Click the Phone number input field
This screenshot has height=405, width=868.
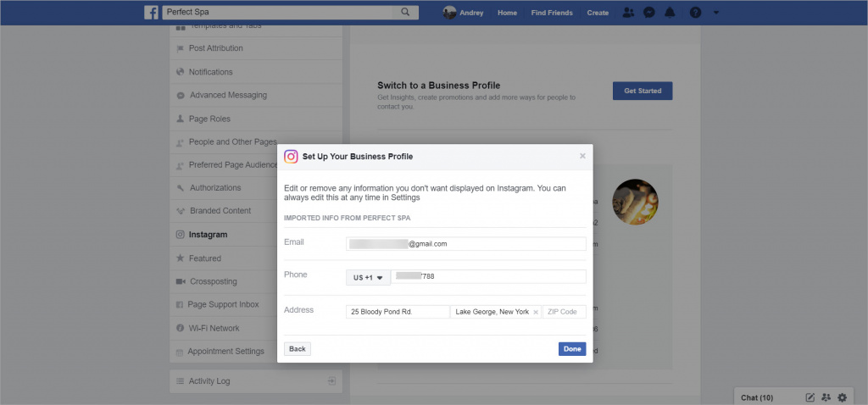(488, 277)
